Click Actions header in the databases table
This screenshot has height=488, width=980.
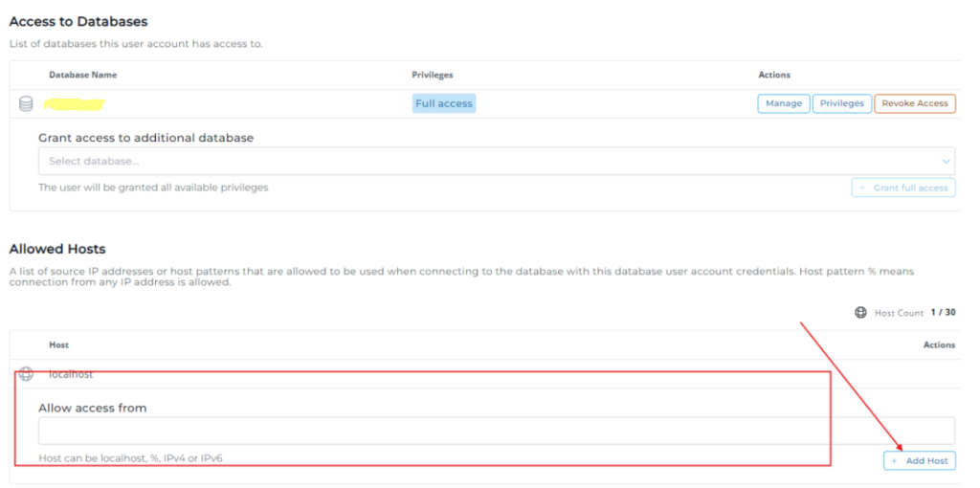pos(774,75)
